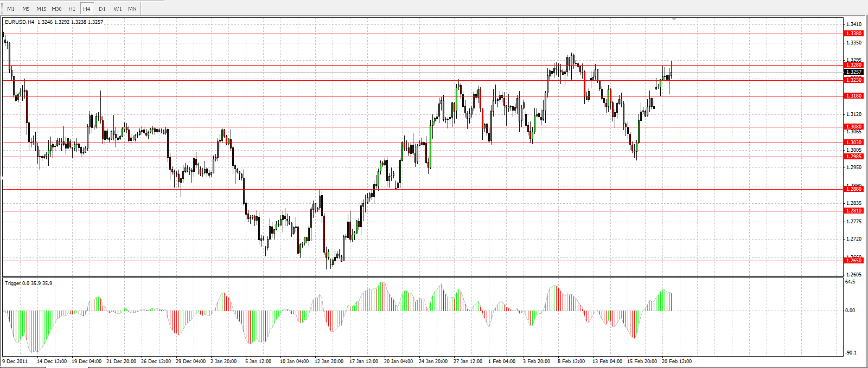Click the 8 Feb 12:00 date label
This screenshot has width=868, height=368.
[x=572, y=361]
